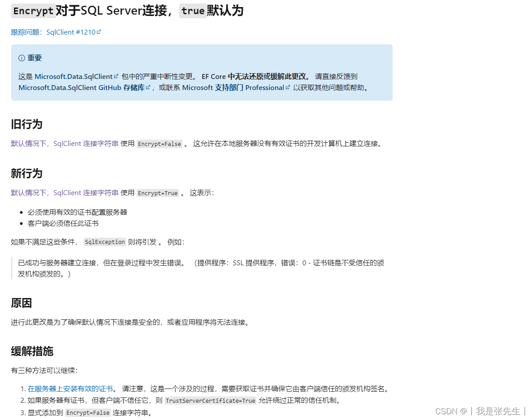Click the 新行为 heading

coord(27,173)
